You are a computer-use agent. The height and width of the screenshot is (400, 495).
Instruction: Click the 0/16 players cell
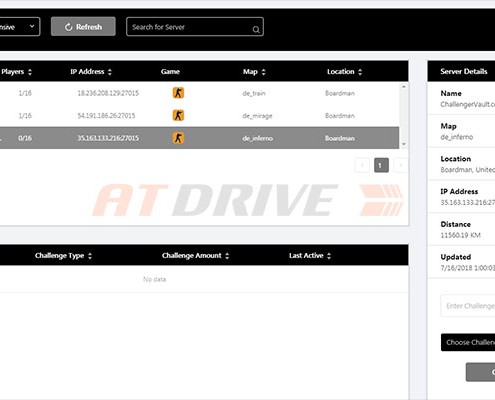pos(25,138)
